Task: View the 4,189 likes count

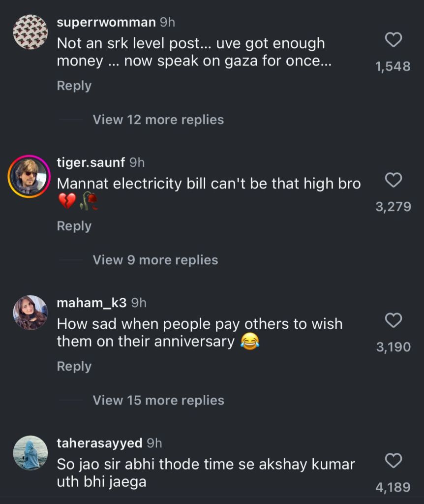Action: pos(393,487)
